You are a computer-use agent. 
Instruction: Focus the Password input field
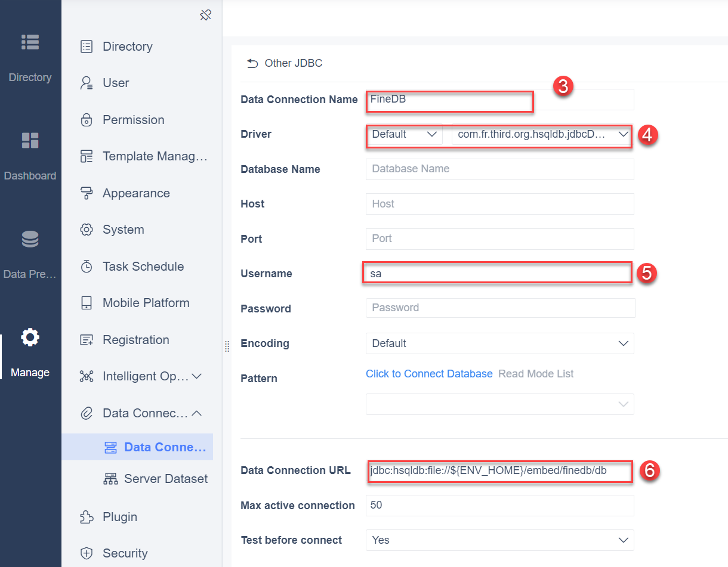tap(501, 308)
